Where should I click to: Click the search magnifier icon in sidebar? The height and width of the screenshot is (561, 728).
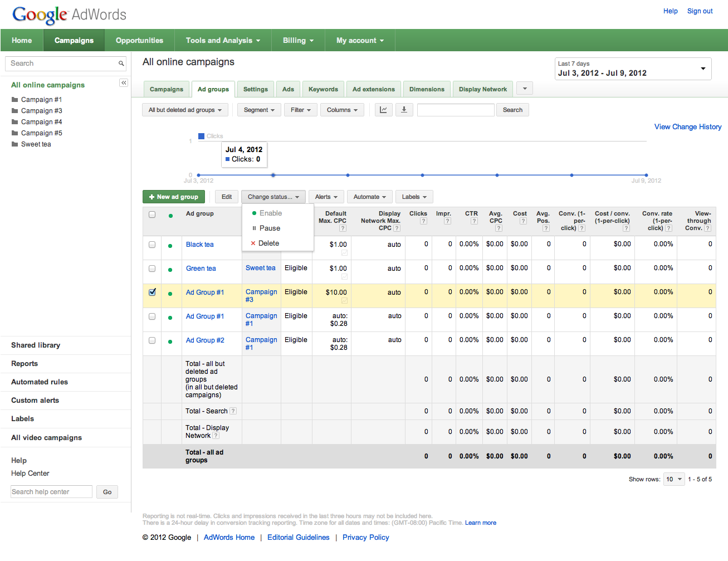[x=121, y=64]
